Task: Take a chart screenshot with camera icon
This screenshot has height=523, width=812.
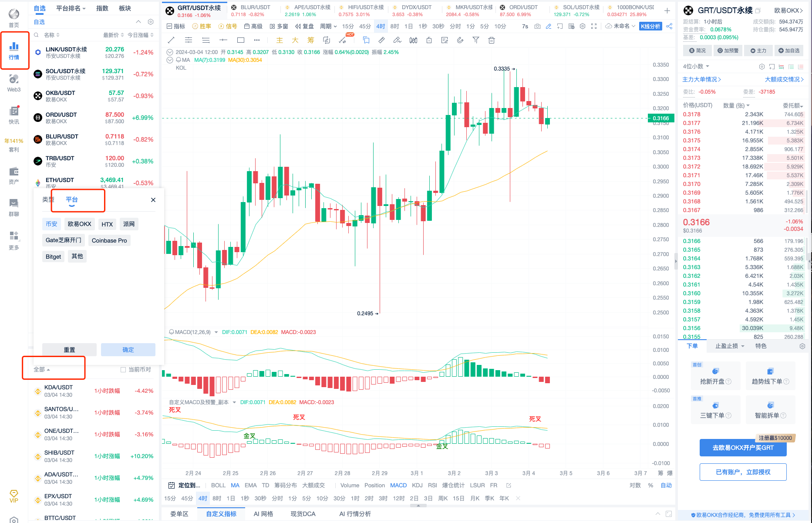Action: pyautogui.click(x=537, y=27)
